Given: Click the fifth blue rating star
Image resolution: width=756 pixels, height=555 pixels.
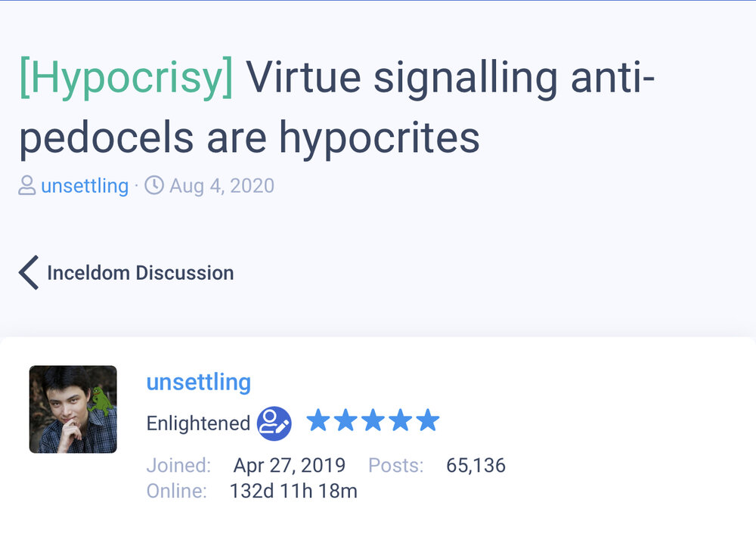Looking at the screenshot, I should click(x=427, y=420).
